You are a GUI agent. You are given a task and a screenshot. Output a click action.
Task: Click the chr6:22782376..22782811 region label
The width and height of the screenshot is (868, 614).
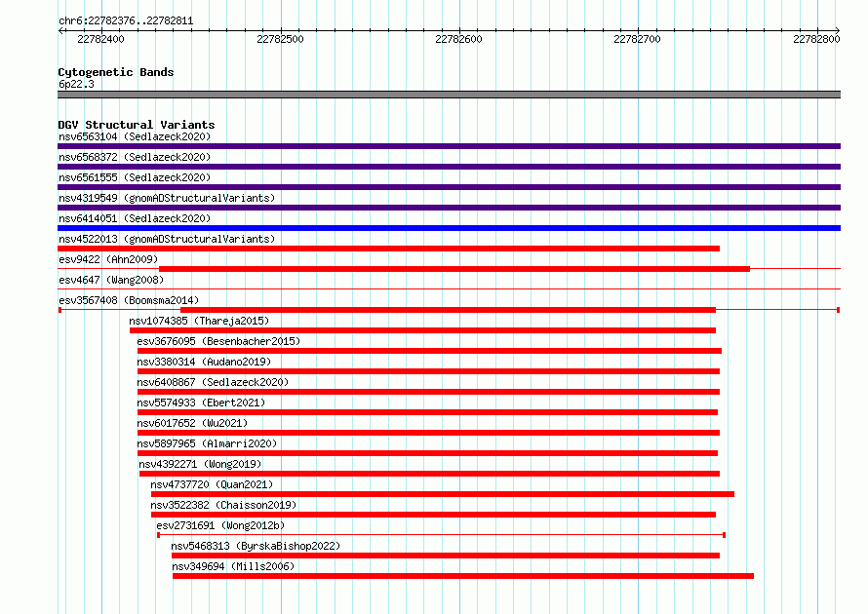pos(126,21)
